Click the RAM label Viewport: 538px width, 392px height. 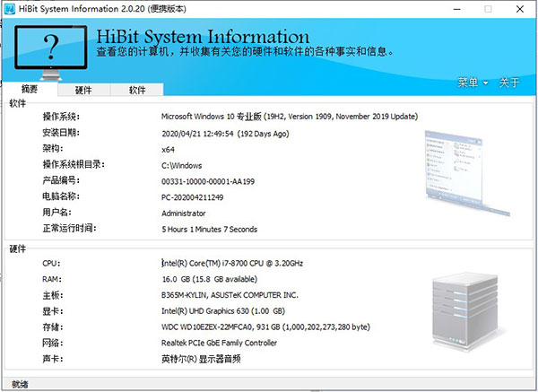click(x=52, y=279)
